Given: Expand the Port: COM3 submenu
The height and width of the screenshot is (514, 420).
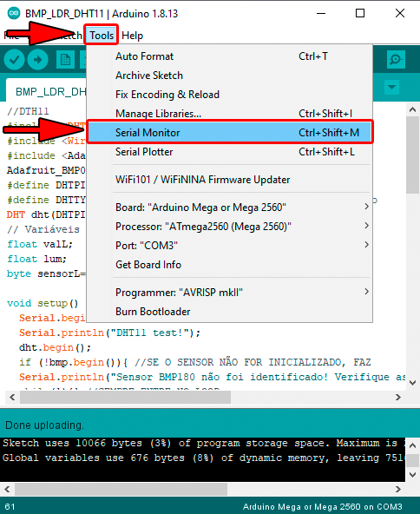Looking at the screenshot, I should coord(229,245).
